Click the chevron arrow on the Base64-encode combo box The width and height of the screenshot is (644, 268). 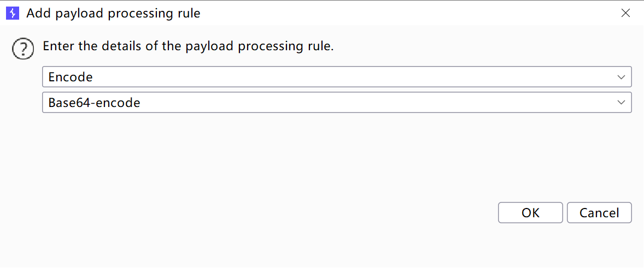click(621, 103)
